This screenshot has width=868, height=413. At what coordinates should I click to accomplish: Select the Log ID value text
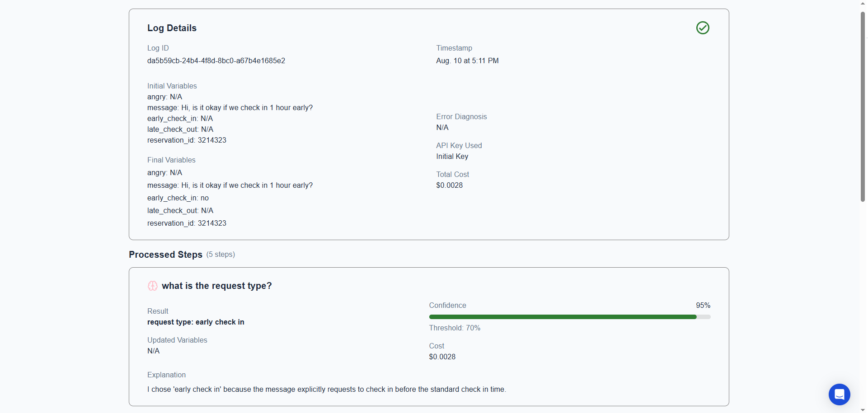[x=216, y=60]
